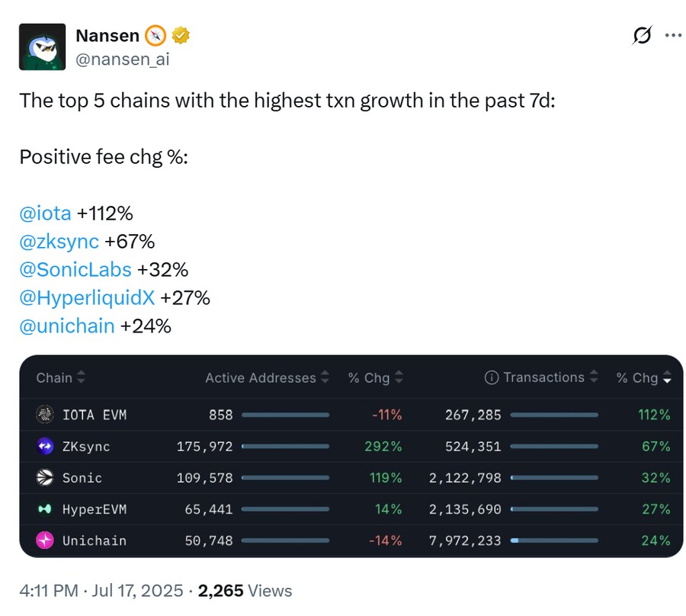The height and width of the screenshot is (616, 686).
Task: Sort by Transactions column
Action: [x=550, y=377]
